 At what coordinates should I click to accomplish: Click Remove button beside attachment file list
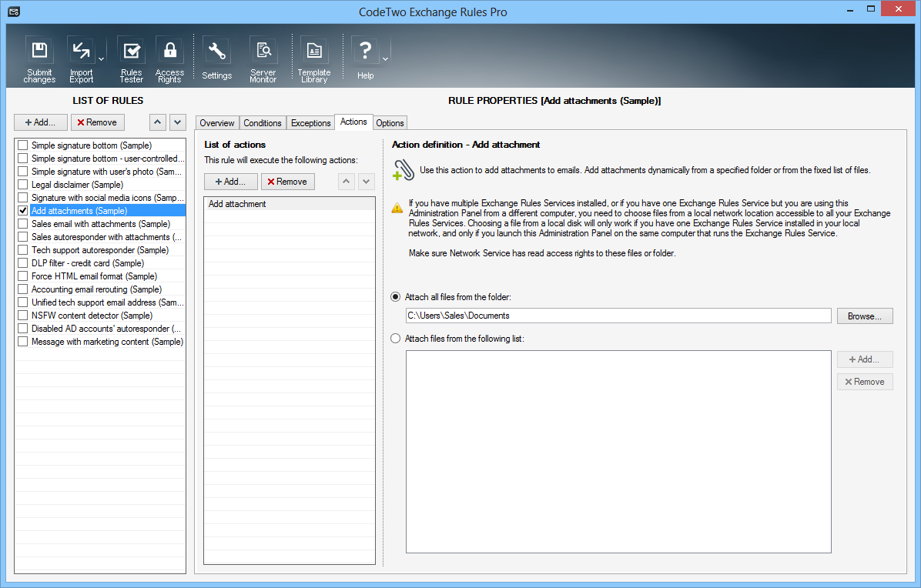coord(865,382)
